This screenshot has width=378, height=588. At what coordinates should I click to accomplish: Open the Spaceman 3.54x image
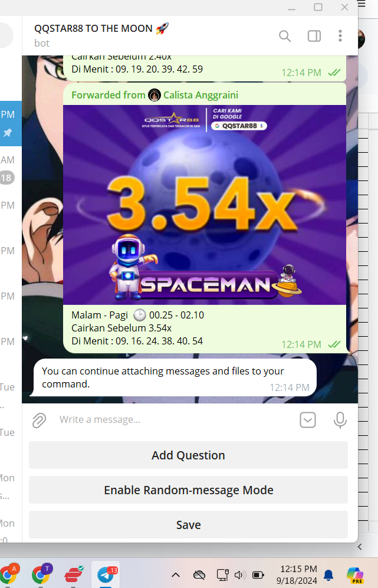[205, 205]
